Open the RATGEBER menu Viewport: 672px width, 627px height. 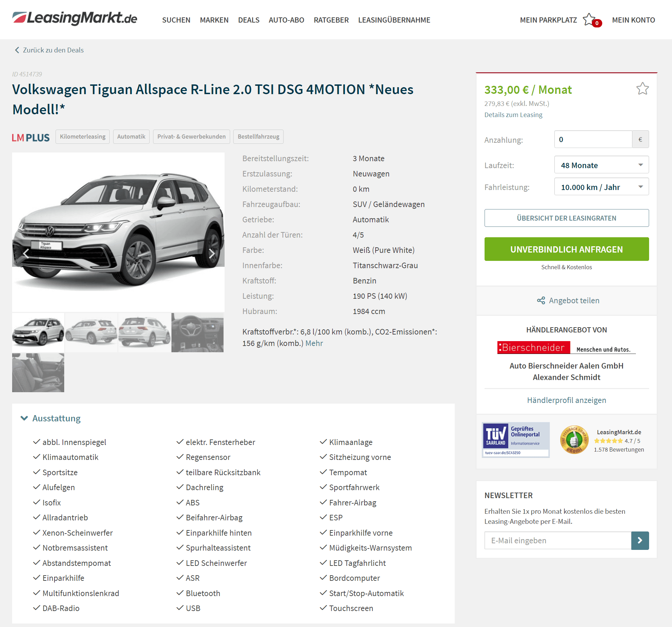[331, 20]
